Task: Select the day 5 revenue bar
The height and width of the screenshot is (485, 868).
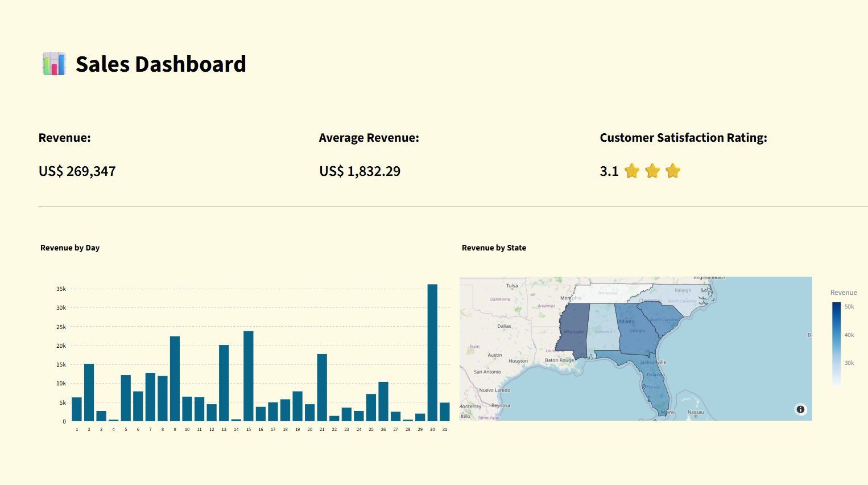Action: tap(126, 398)
